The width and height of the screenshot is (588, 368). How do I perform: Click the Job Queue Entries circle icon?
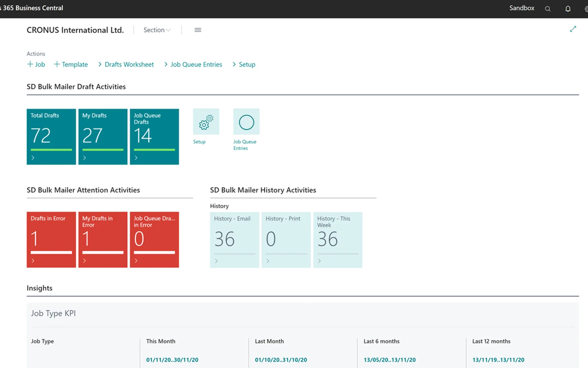(x=246, y=121)
